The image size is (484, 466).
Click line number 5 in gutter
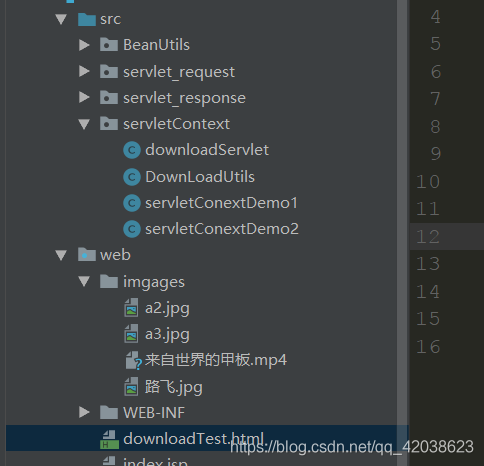point(435,44)
